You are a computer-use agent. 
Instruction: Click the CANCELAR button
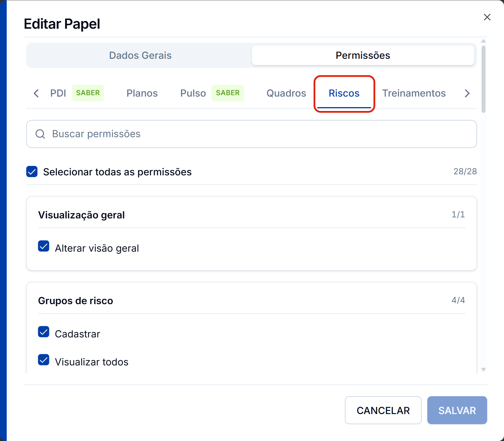[x=383, y=410]
